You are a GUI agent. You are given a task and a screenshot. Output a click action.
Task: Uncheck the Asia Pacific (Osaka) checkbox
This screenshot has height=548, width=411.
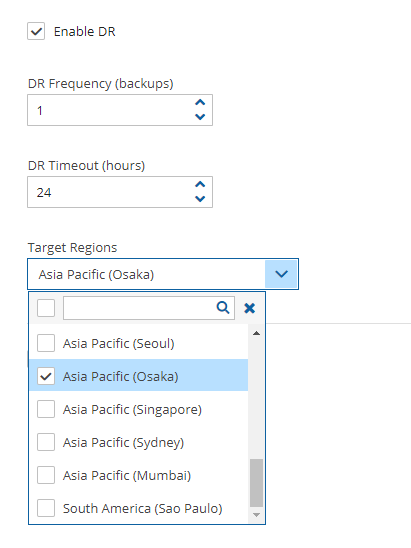coord(46,376)
